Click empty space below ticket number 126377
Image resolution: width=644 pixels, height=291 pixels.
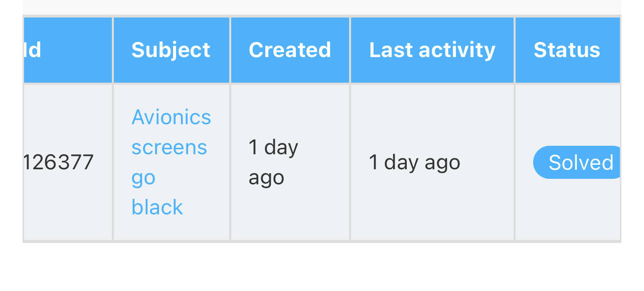[68, 210]
